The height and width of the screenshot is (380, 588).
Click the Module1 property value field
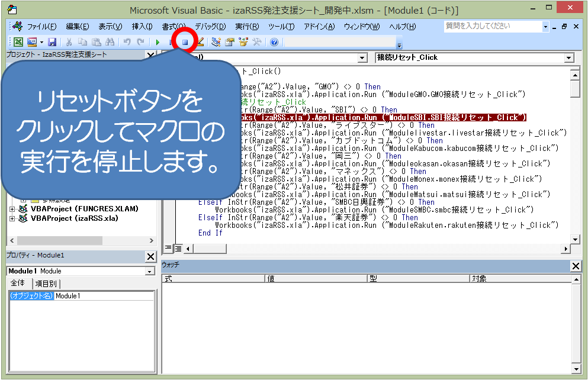(x=104, y=296)
